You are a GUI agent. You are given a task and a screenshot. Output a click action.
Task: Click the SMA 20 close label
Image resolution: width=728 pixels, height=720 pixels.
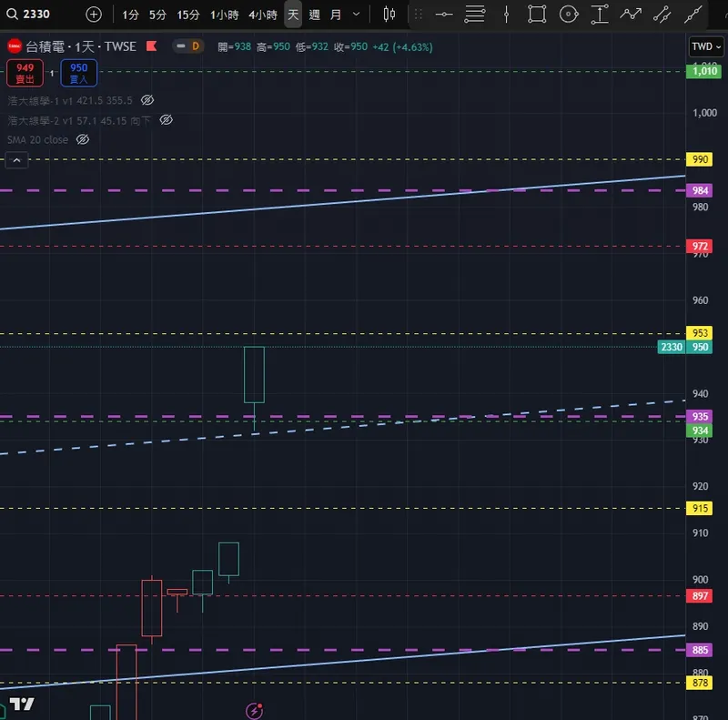coord(37,140)
